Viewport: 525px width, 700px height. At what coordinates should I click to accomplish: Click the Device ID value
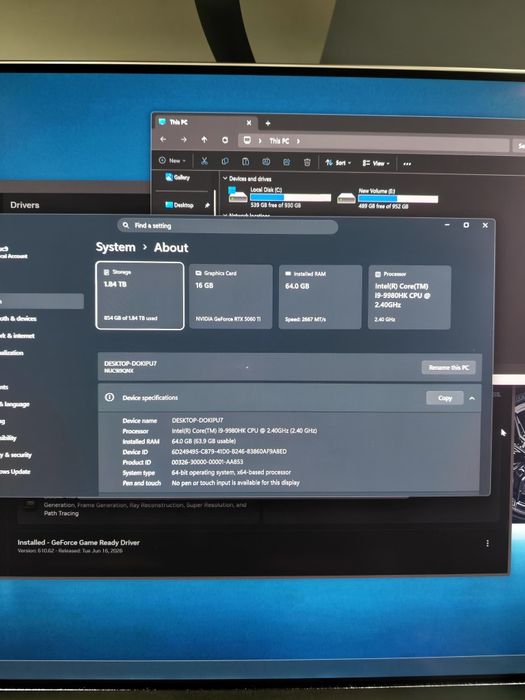229,451
